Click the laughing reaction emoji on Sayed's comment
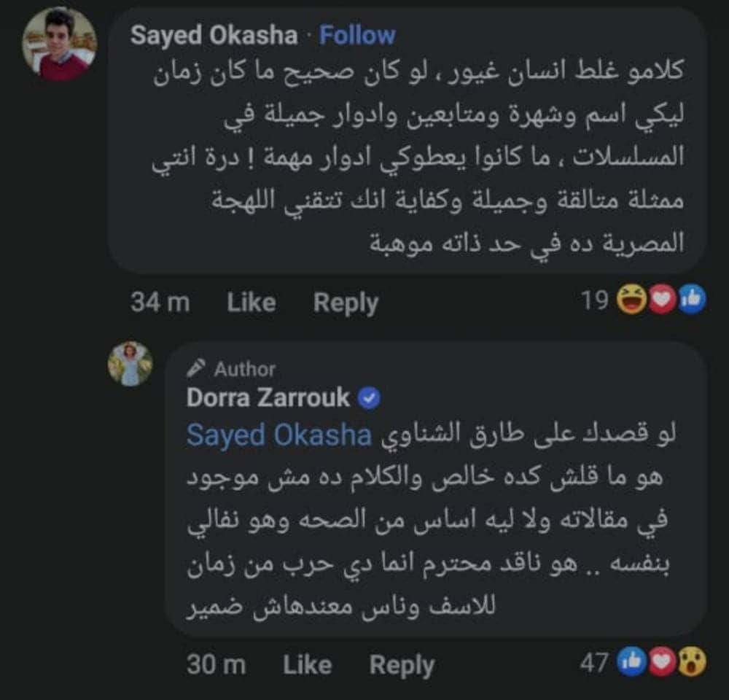This screenshot has height=700, width=729. click(x=631, y=301)
